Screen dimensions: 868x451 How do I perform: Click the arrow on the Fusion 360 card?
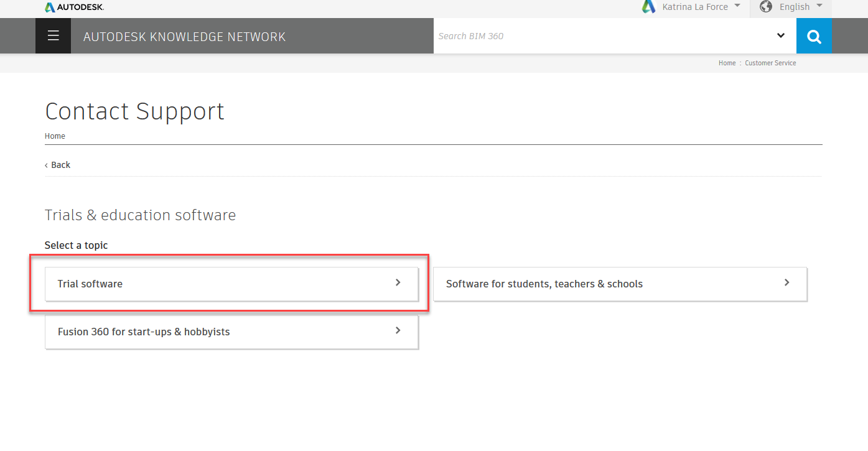398,330
